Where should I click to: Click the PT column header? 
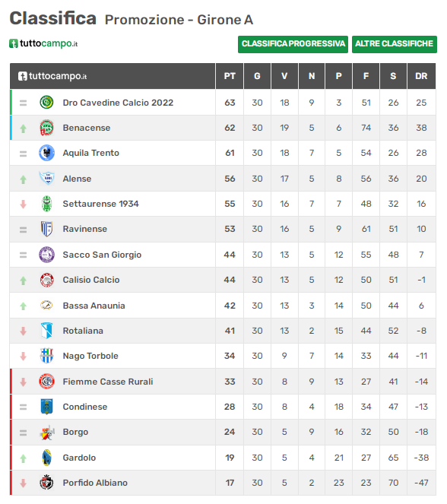(x=230, y=76)
